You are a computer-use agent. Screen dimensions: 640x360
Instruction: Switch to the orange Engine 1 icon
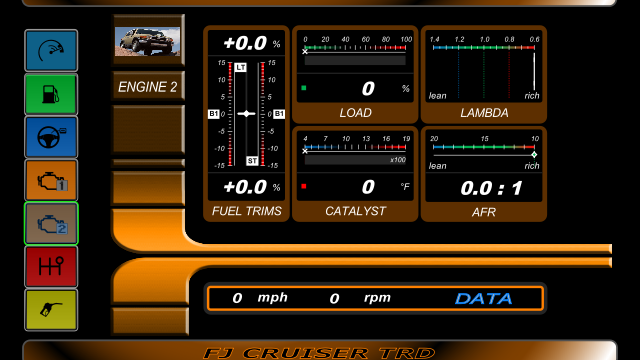tap(51, 180)
